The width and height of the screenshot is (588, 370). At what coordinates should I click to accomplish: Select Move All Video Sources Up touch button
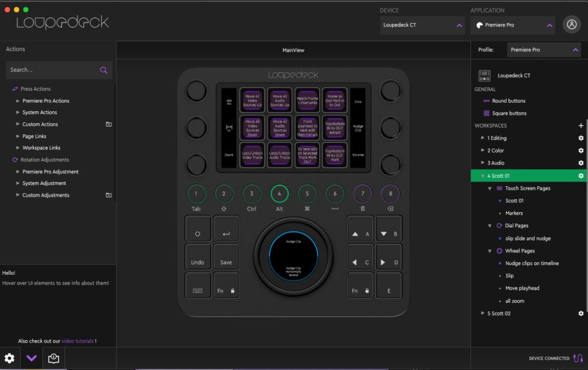(x=253, y=100)
